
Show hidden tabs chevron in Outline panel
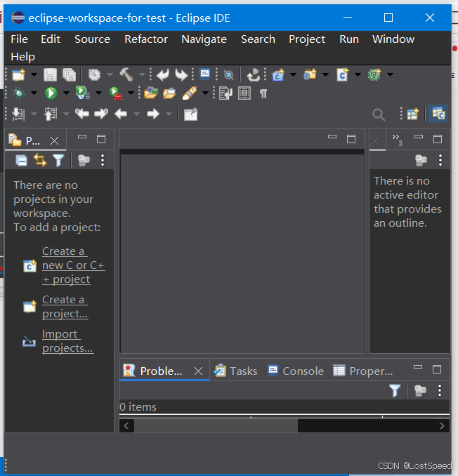(x=398, y=140)
